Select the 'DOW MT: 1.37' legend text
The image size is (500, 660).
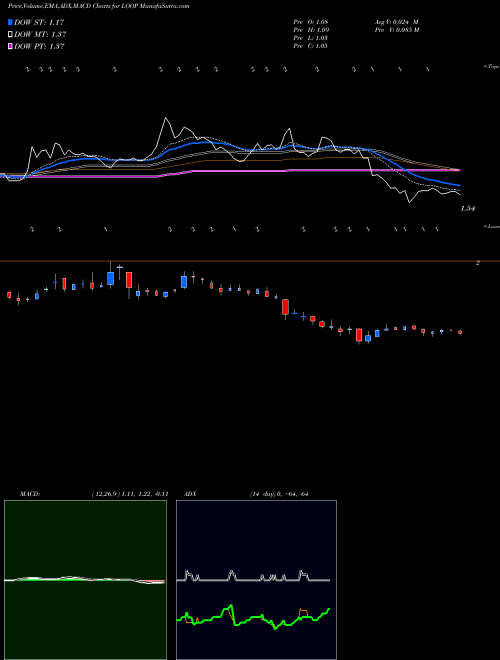[x=40, y=35]
